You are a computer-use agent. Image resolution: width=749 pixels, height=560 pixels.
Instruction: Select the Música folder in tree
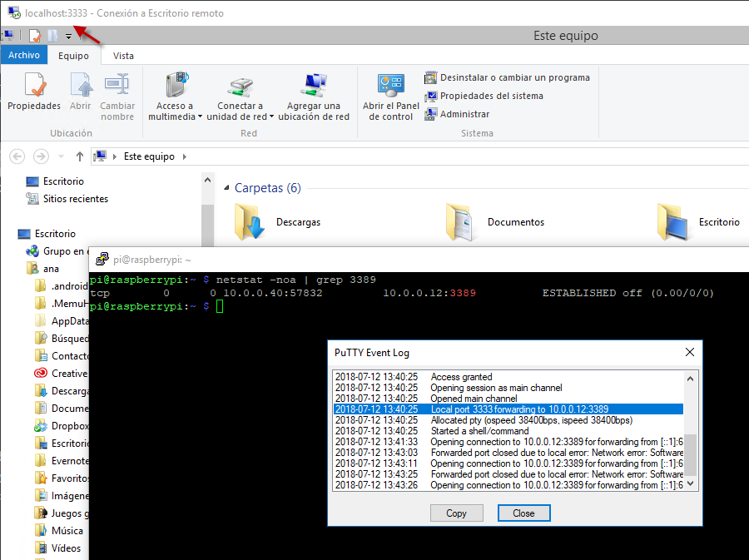click(x=59, y=531)
